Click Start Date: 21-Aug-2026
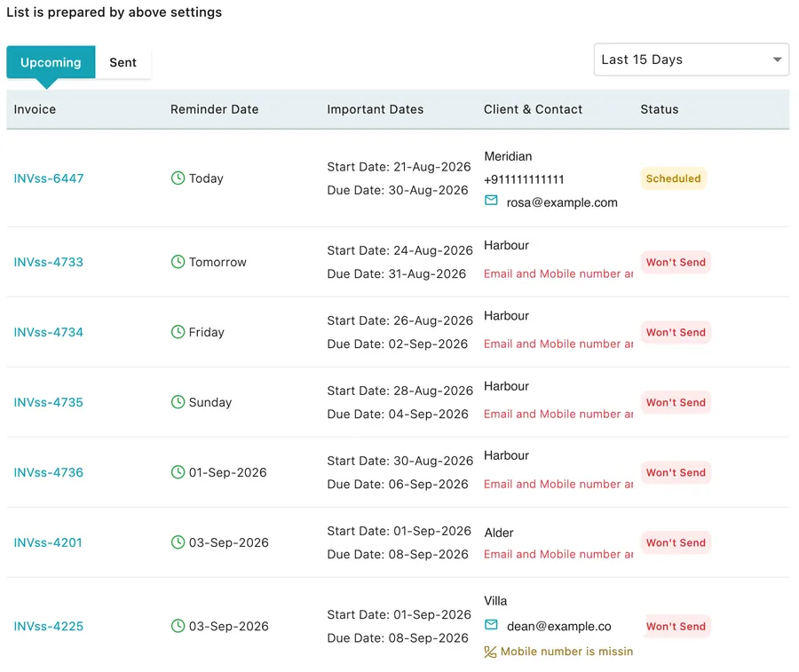This screenshot has width=799, height=672. tap(399, 167)
